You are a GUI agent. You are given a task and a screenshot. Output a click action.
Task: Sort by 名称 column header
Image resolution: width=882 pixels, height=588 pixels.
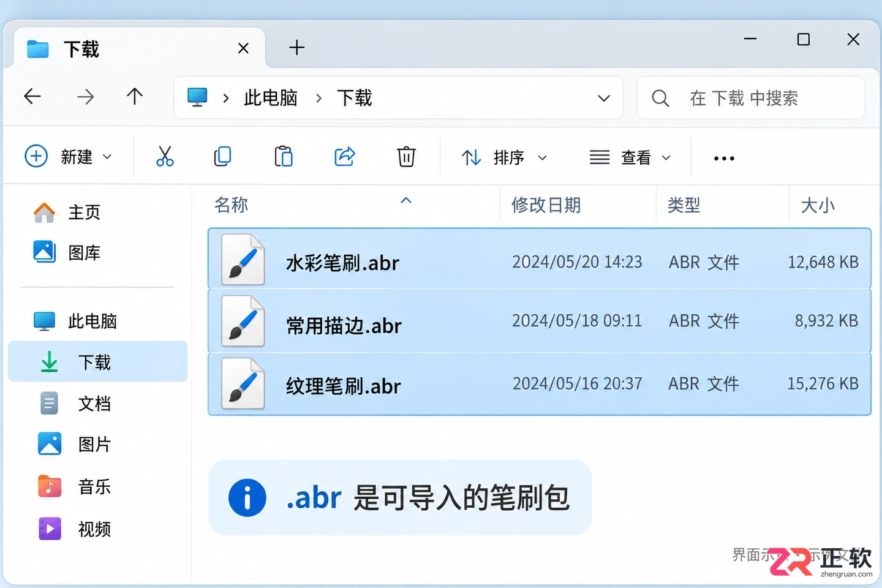point(232,205)
